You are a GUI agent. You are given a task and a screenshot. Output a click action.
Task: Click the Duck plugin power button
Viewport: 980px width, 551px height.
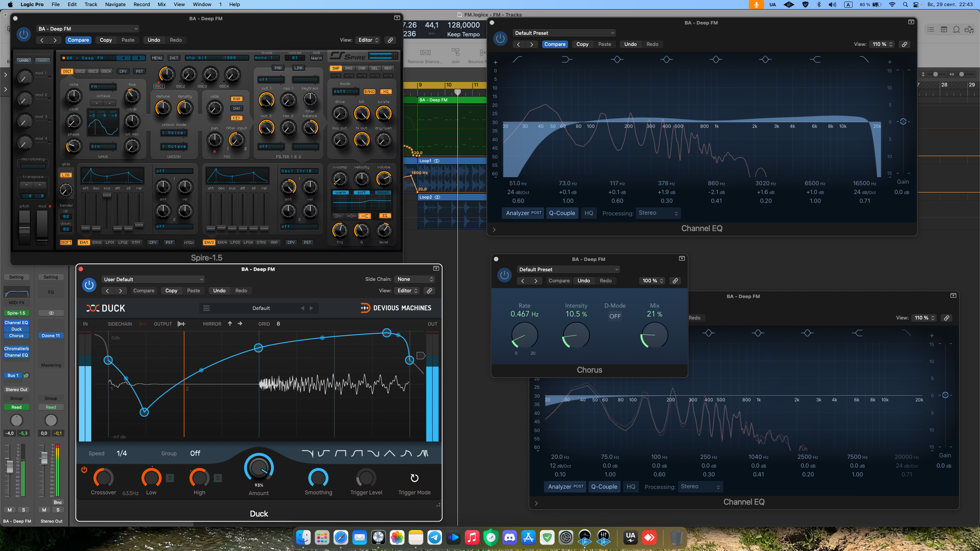coord(89,285)
